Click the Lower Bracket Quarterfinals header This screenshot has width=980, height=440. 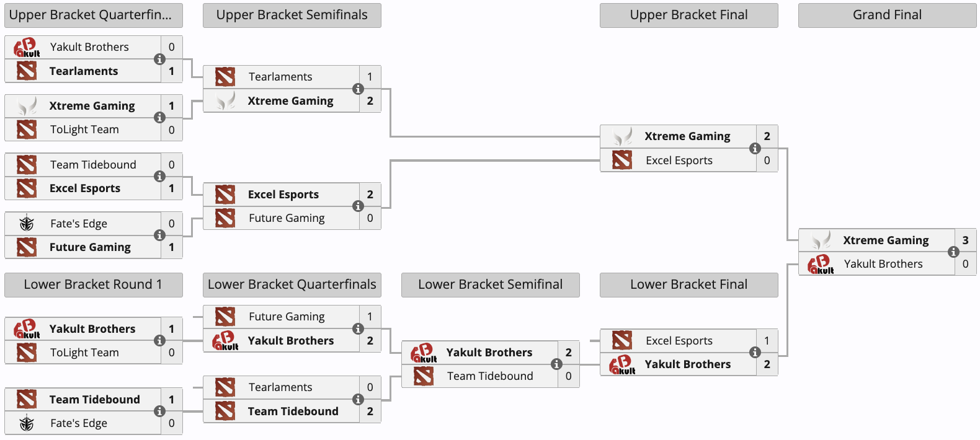tap(292, 284)
